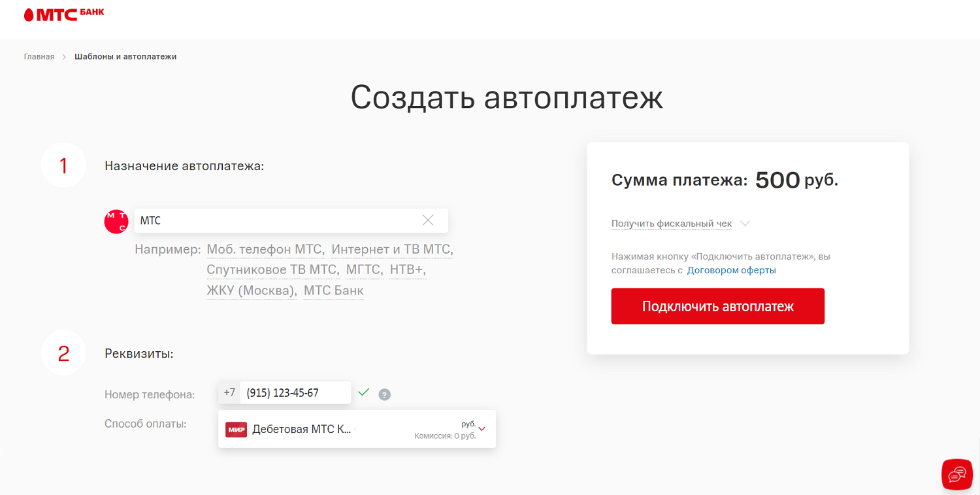
Task: Click the MIR card logo
Action: pos(237,429)
